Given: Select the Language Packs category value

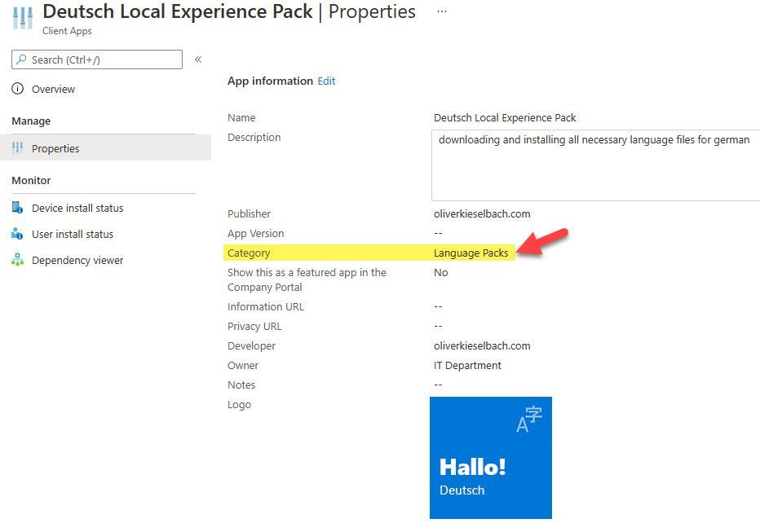Looking at the screenshot, I should click(471, 253).
